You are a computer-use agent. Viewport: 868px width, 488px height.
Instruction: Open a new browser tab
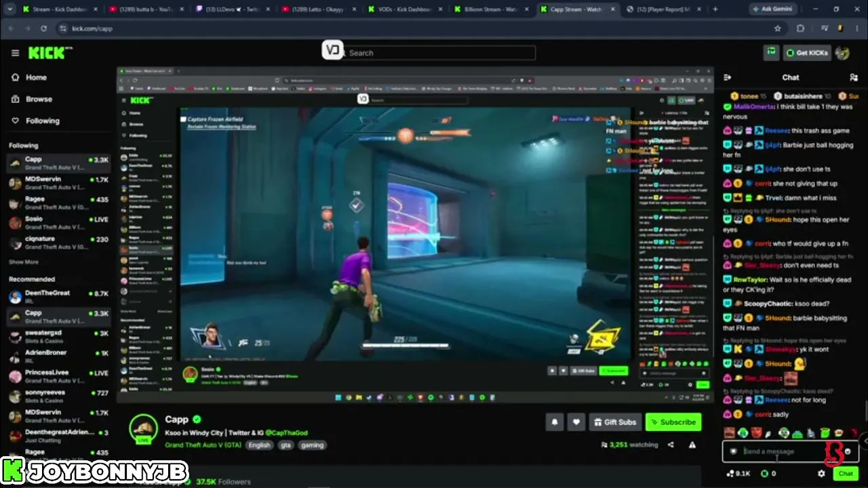point(715,9)
